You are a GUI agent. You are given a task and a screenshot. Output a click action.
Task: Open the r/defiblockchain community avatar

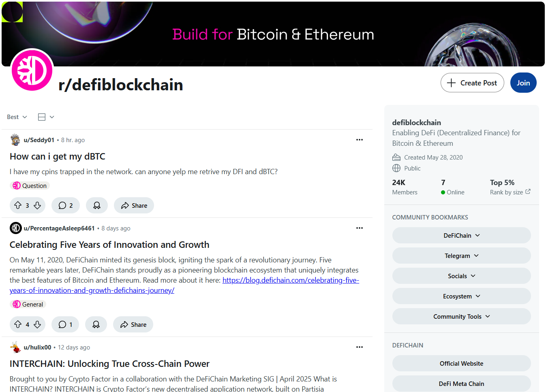(x=32, y=70)
